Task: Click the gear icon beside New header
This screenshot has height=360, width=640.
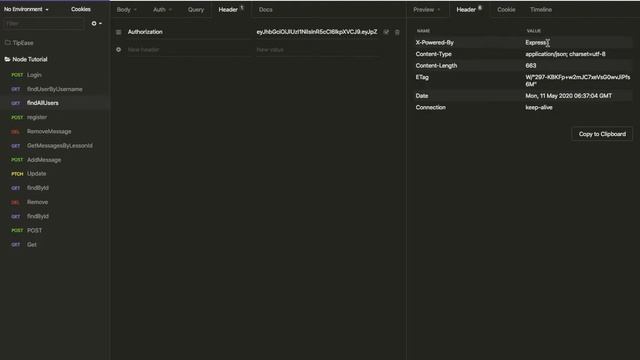Action: [x=118, y=50]
